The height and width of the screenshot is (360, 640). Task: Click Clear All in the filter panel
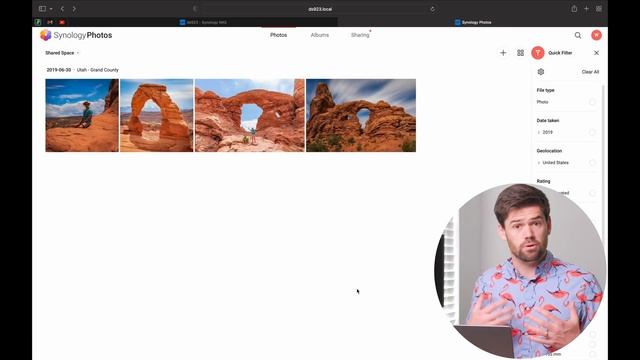[x=590, y=72]
